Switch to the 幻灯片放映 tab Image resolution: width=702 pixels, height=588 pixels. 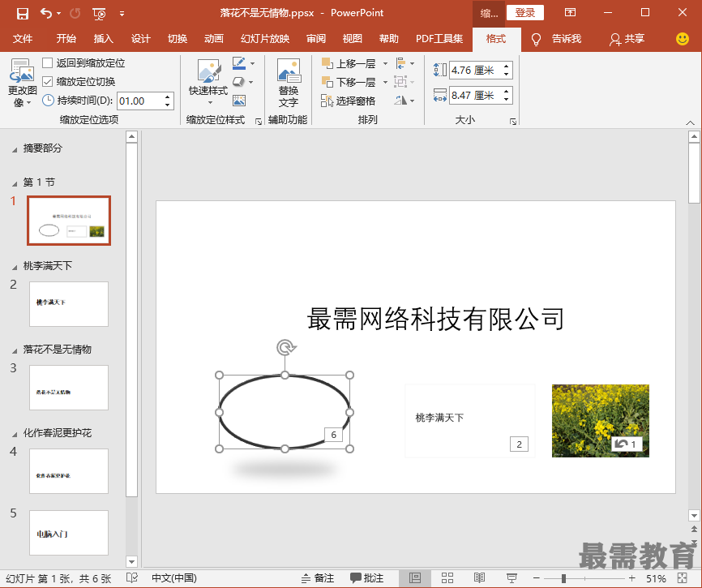(x=265, y=39)
